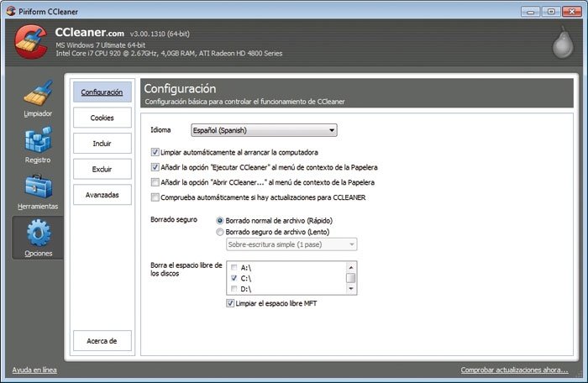Click the CCleaner logo in header
This screenshot has width=588, height=383.
(x=31, y=42)
